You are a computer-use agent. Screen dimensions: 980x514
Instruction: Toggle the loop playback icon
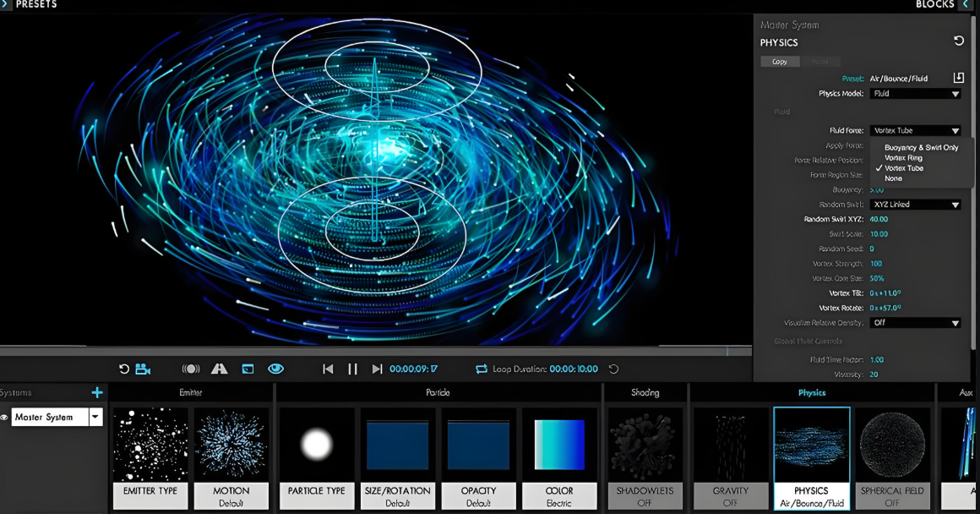482,369
